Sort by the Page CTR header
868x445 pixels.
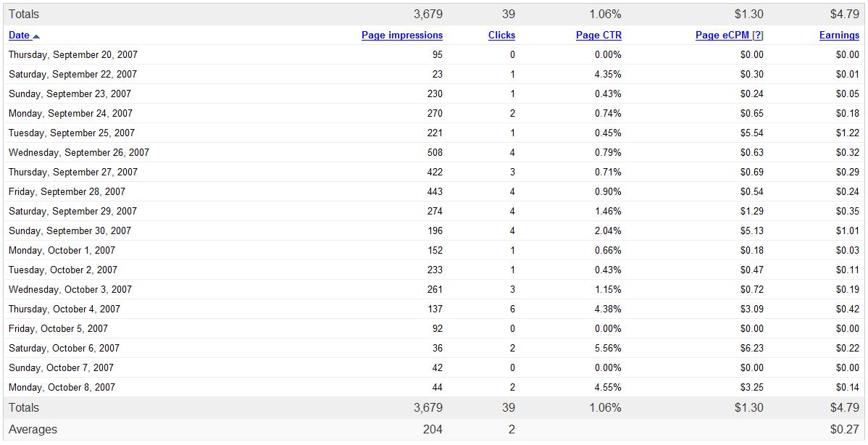[x=598, y=36]
